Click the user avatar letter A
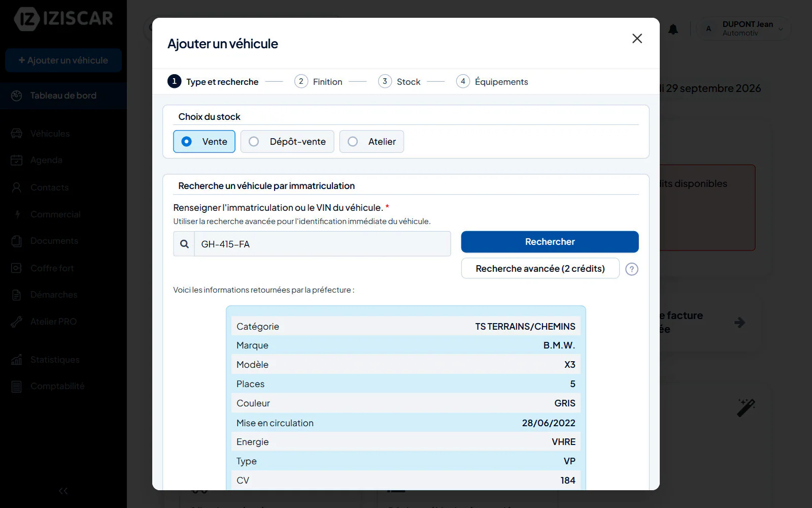 708,29
